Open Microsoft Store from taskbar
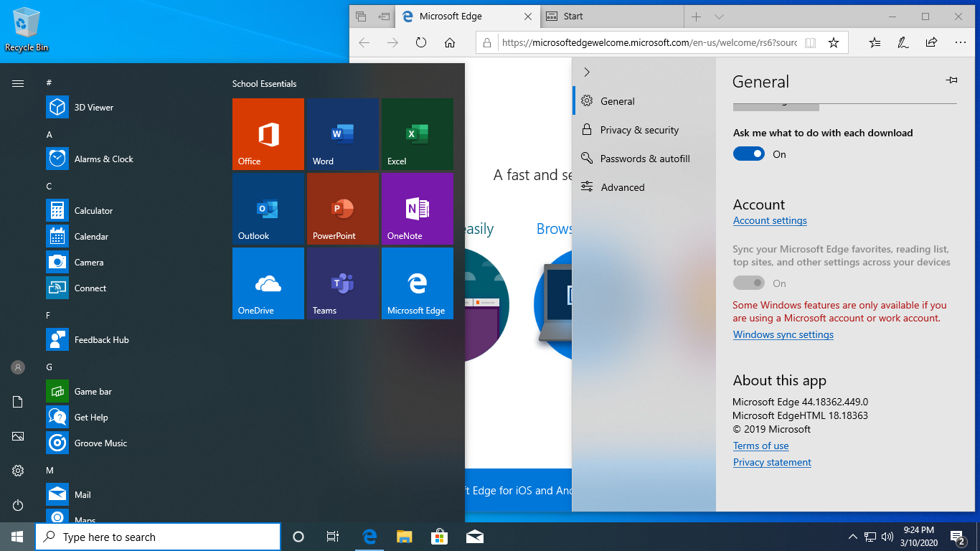The width and height of the screenshot is (980, 551). tap(439, 537)
